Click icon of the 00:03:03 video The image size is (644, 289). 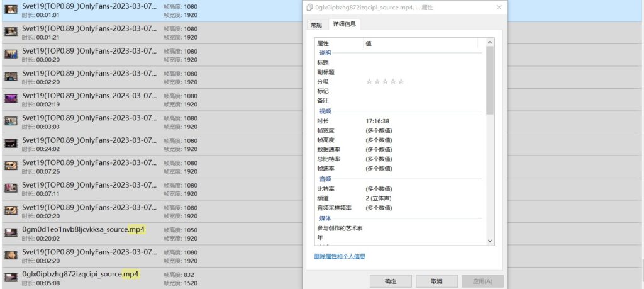11,121
